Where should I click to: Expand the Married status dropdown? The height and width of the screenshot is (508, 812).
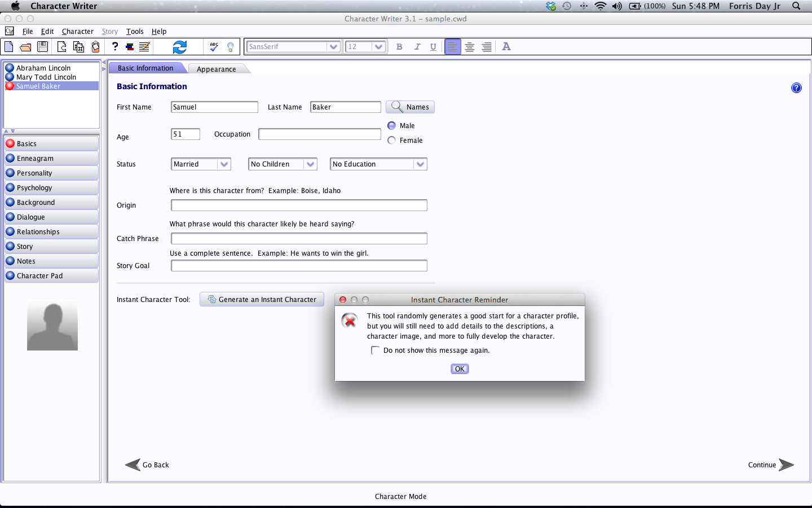click(x=201, y=164)
